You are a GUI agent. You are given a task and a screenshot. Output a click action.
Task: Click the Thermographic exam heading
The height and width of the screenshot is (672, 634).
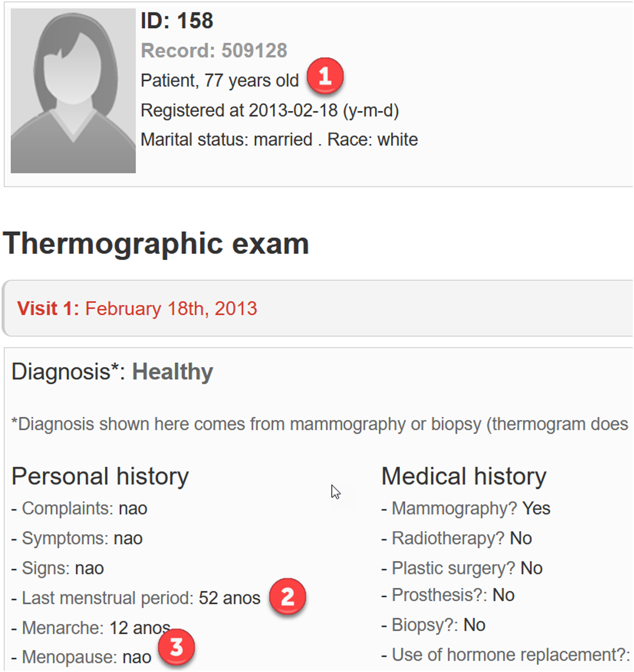pos(156,244)
